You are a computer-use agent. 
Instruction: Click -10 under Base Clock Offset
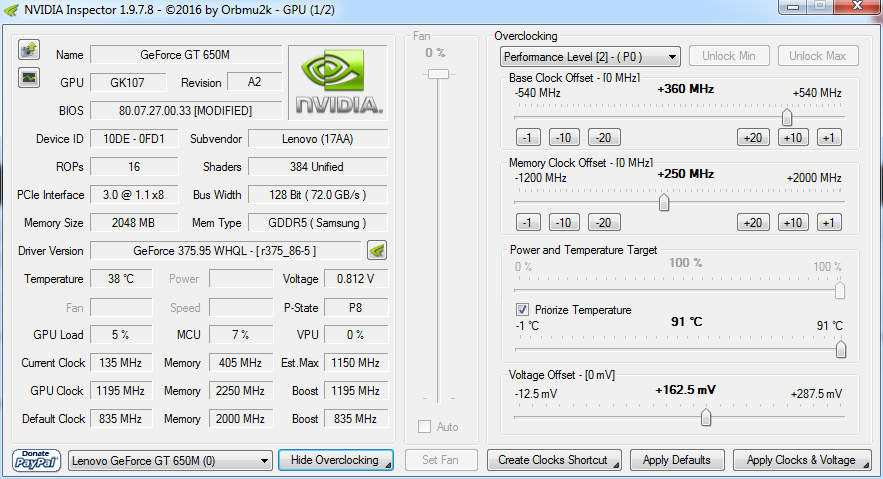(564, 137)
